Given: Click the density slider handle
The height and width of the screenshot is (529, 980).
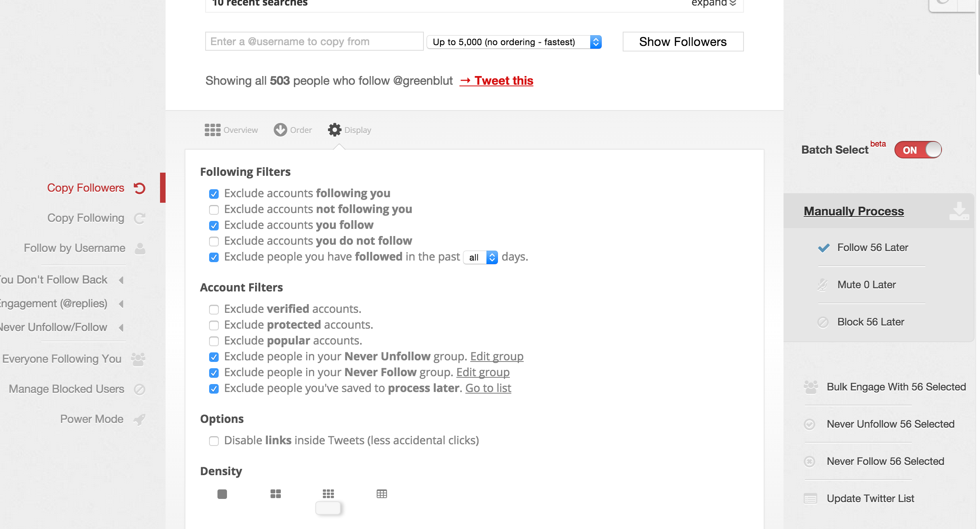Looking at the screenshot, I should pyautogui.click(x=328, y=508).
